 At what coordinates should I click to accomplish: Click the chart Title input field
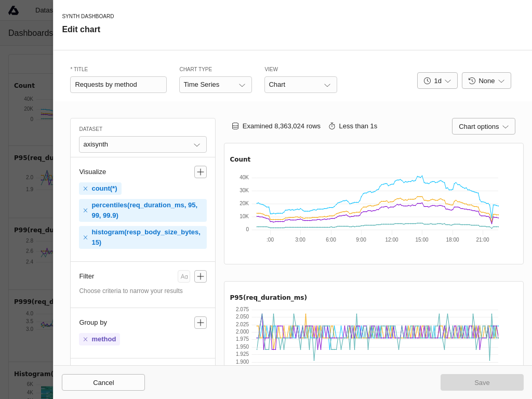pos(118,85)
